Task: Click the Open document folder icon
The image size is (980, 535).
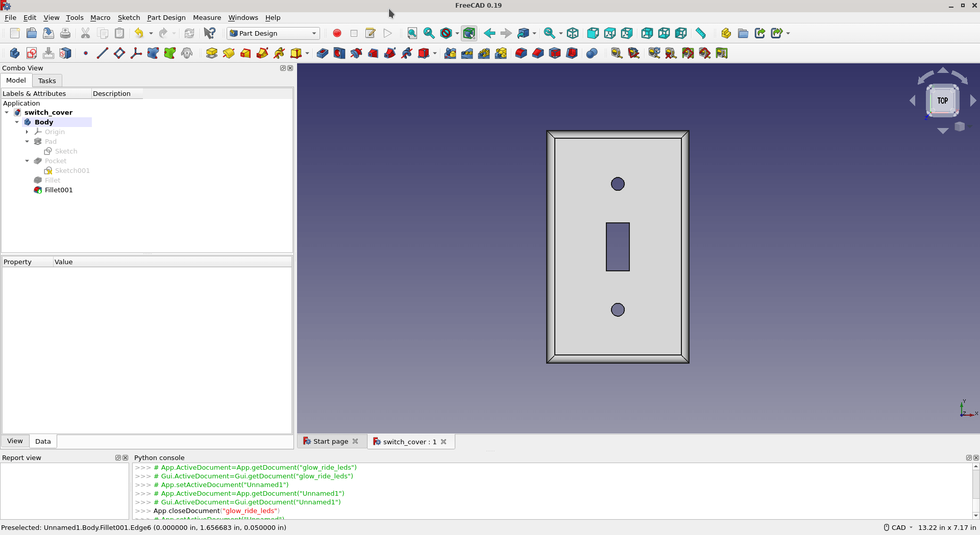Action: click(32, 33)
